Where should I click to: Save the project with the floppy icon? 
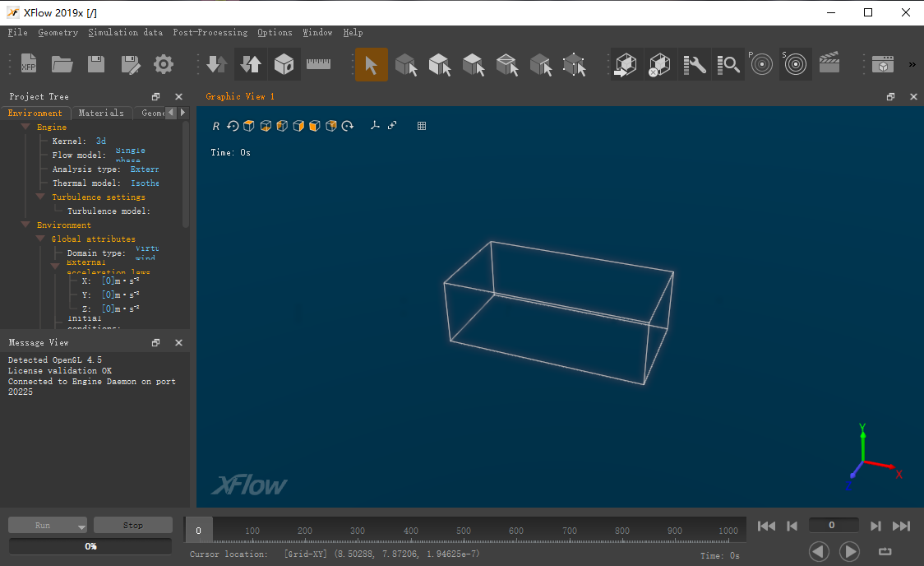click(x=96, y=64)
